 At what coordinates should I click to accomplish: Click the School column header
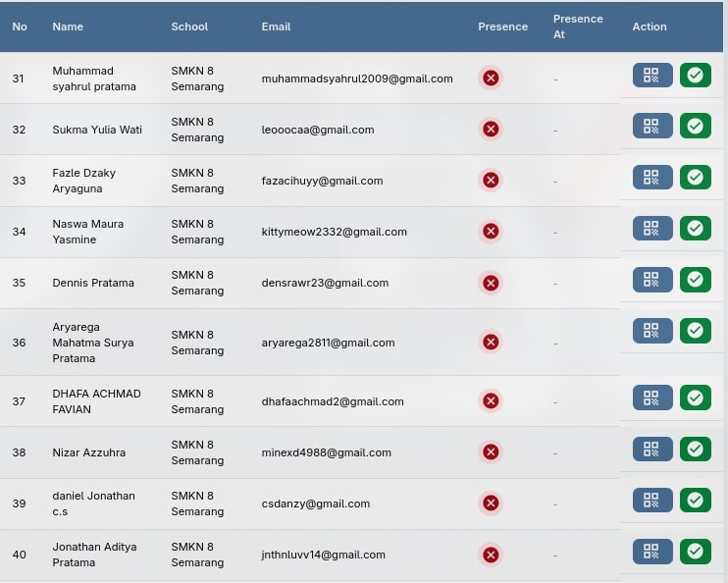click(189, 26)
